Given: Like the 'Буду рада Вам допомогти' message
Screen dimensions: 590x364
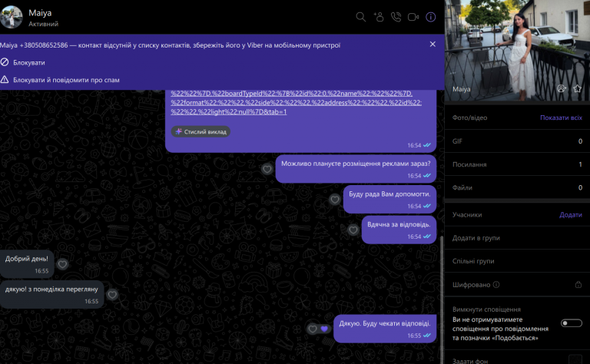Looking at the screenshot, I should (334, 200).
